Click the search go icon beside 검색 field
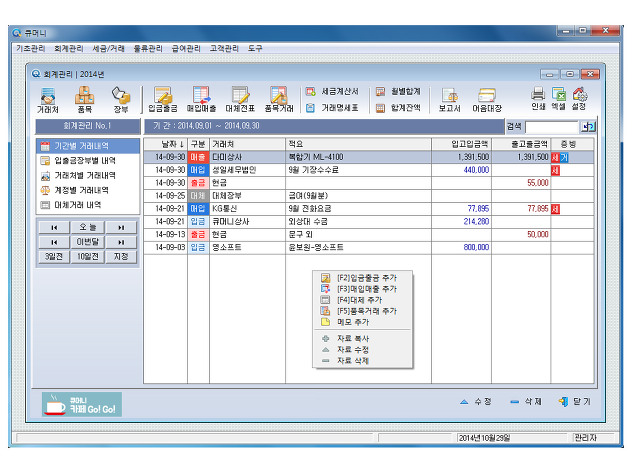630x472 pixels. [588, 127]
